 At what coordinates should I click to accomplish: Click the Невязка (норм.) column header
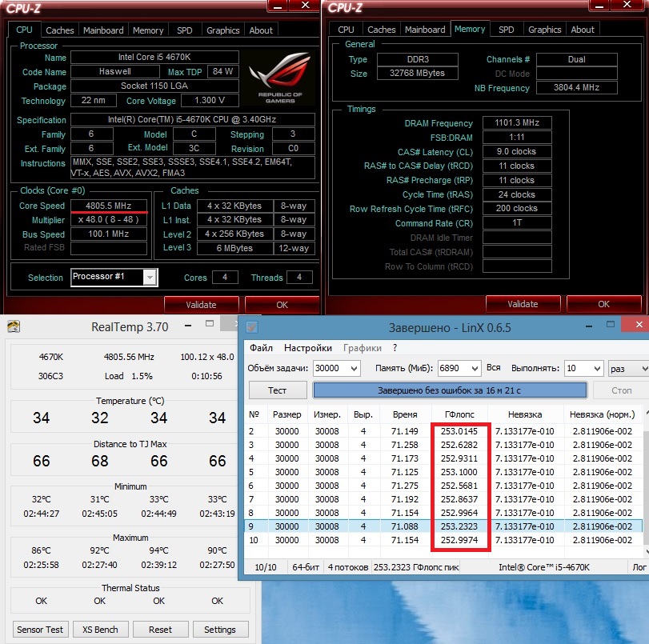pyautogui.click(x=603, y=414)
